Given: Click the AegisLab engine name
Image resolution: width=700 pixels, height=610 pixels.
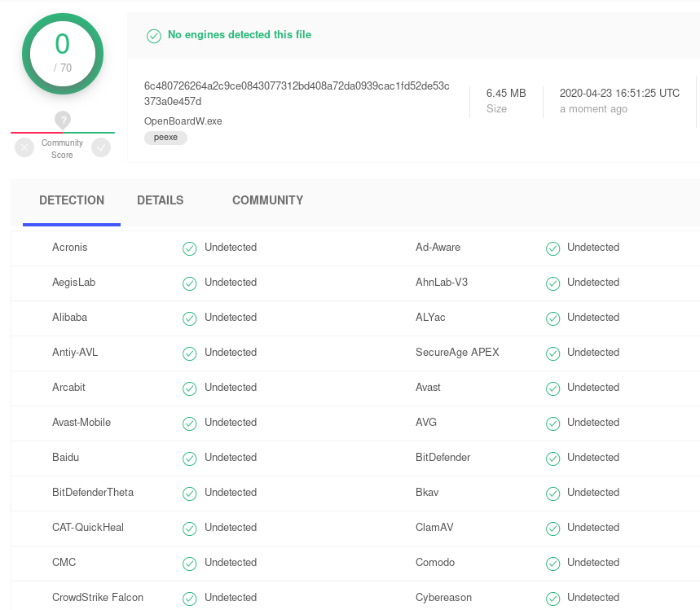Looking at the screenshot, I should [x=73, y=283].
